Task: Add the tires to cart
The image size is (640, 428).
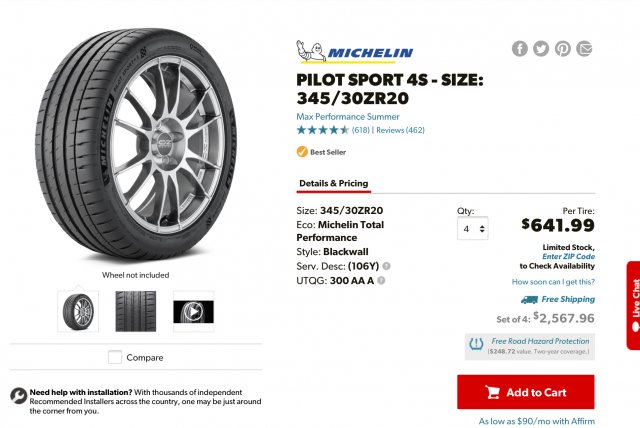Action: [526, 392]
